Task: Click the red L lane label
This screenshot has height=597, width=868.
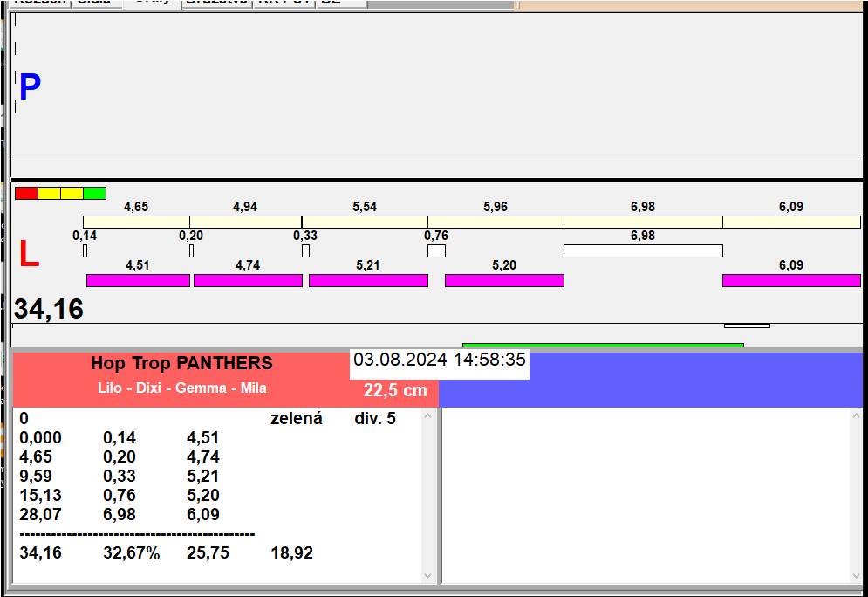Action: 29,254
